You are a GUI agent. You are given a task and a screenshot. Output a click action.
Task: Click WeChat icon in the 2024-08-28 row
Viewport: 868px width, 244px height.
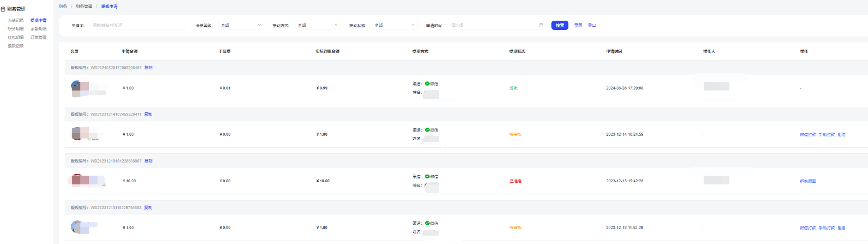tap(427, 84)
